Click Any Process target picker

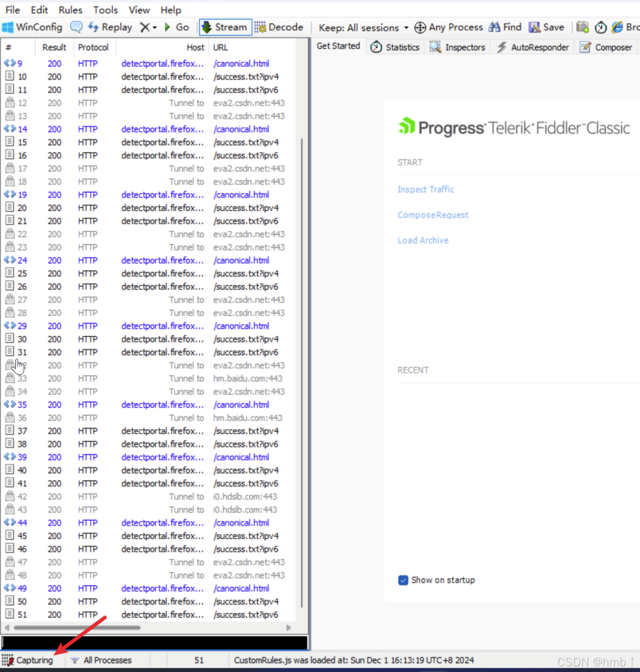coord(449,27)
